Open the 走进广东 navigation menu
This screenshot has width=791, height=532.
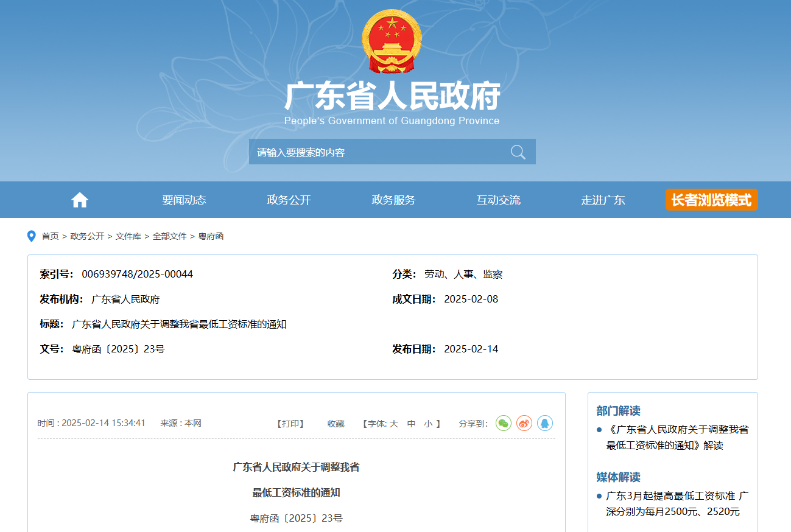point(603,200)
